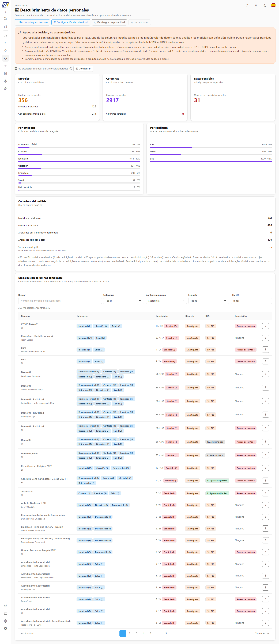Open row menu for COVID Bakeoff

point(265,326)
